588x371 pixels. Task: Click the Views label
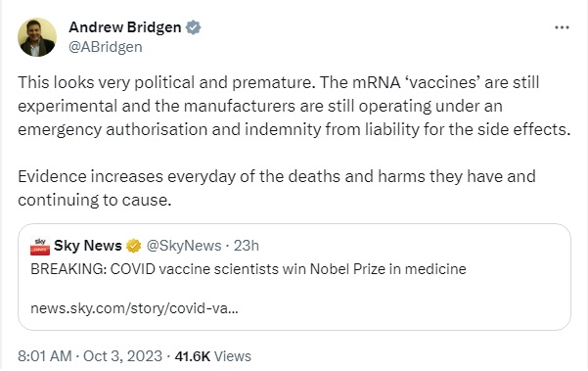point(233,356)
